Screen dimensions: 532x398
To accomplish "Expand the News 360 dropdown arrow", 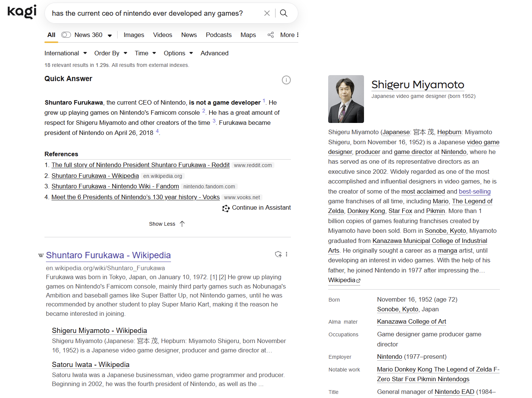I will pyautogui.click(x=110, y=36).
